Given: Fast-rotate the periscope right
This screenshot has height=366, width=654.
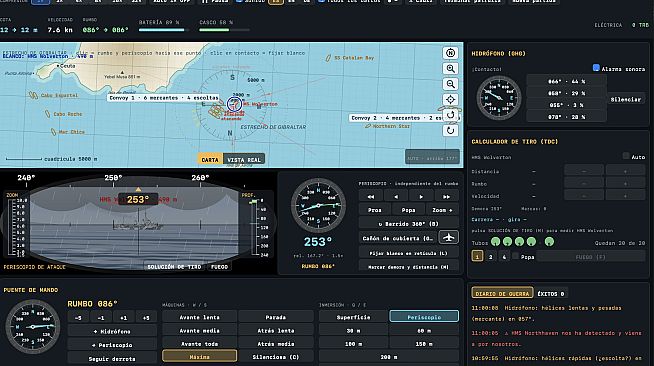Looking at the screenshot, I should pos(446,196).
